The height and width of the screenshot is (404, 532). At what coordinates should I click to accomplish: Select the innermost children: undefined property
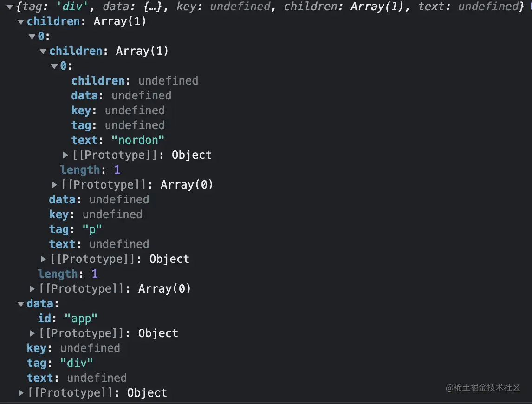(x=135, y=81)
